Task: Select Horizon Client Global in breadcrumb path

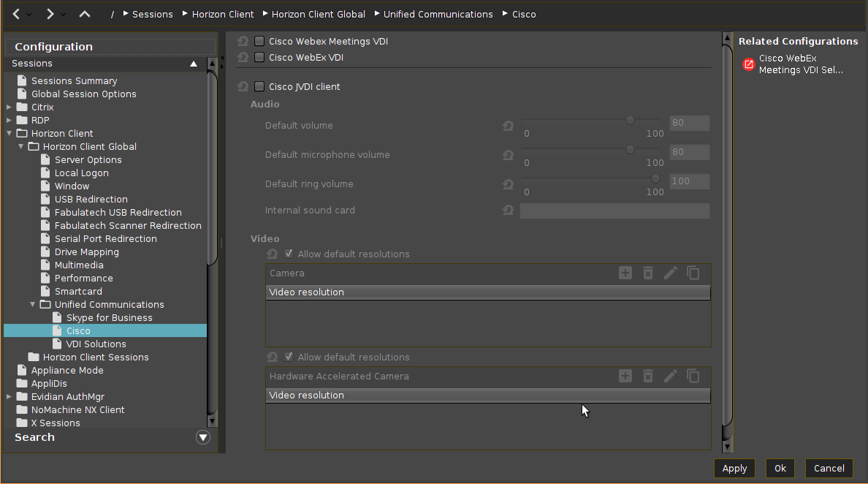Action: point(318,14)
